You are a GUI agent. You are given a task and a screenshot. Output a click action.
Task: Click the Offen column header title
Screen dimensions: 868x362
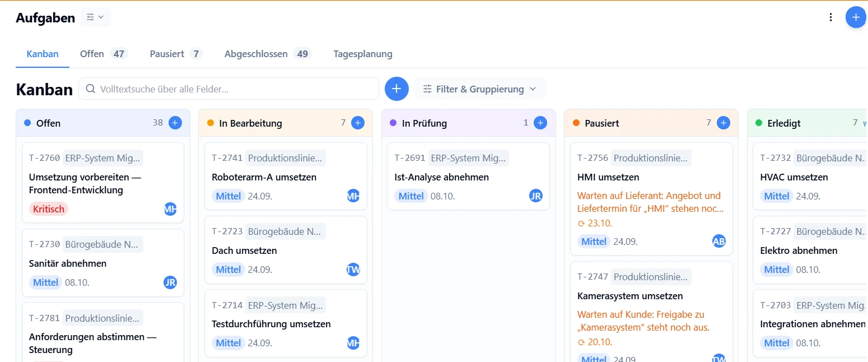pos(48,123)
